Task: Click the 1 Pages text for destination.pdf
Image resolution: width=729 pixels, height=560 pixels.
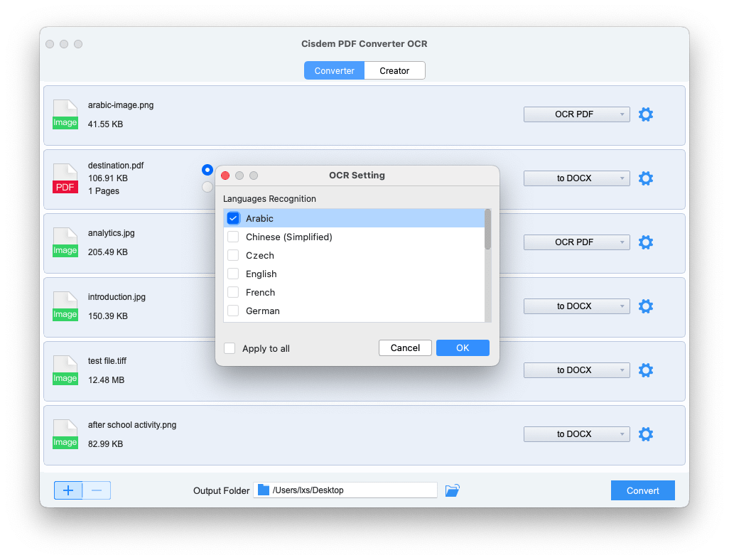Action: (104, 191)
